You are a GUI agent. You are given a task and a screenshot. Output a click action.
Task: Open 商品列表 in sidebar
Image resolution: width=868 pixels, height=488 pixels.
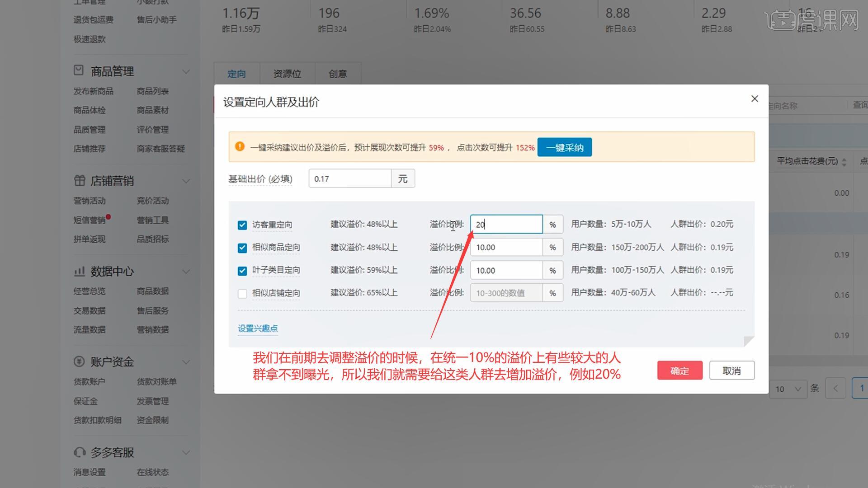click(x=153, y=91)
